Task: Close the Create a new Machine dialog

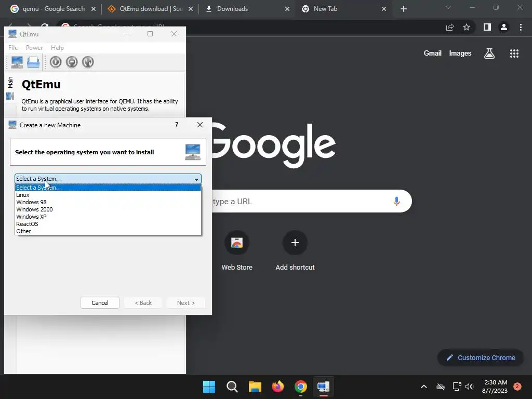Action: click(x=200, y=125)
